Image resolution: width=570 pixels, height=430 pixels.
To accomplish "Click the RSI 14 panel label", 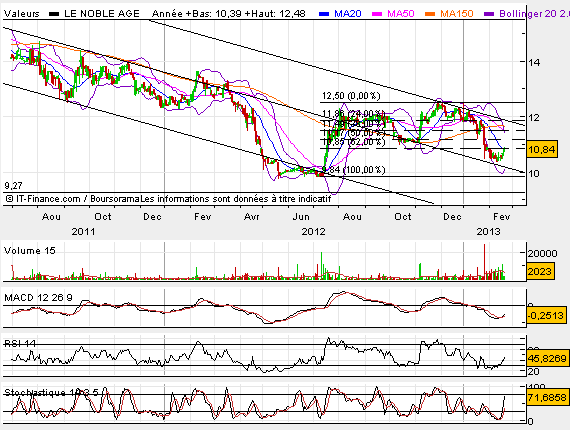I will point(20,343).
